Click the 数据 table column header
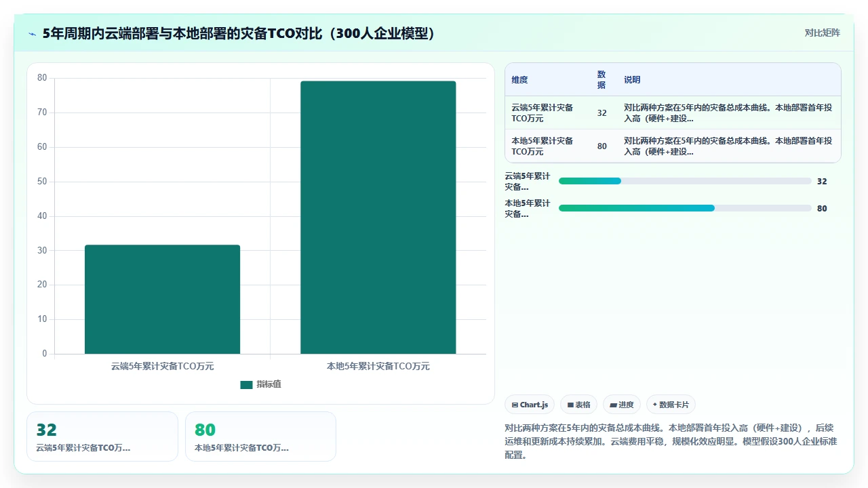 coord(601,80)
